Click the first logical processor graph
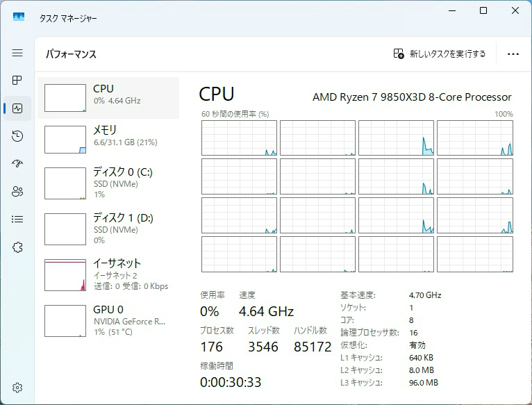 pos(239,138)
